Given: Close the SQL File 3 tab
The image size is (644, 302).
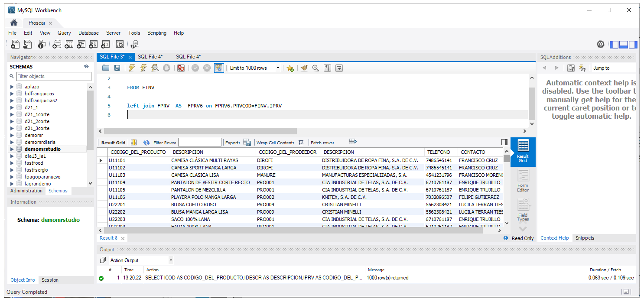Looking at the screenshot, I should click(129, 57).
